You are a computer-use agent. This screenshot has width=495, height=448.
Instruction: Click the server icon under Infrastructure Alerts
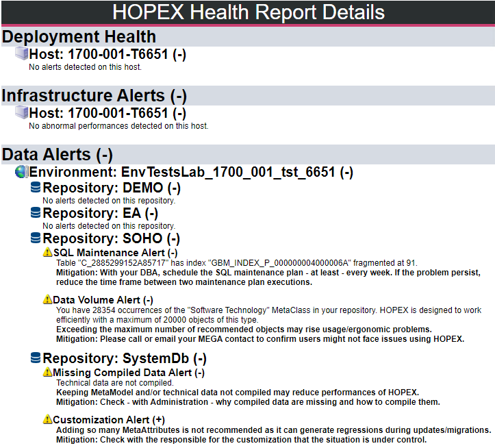(x=21, y=112)
